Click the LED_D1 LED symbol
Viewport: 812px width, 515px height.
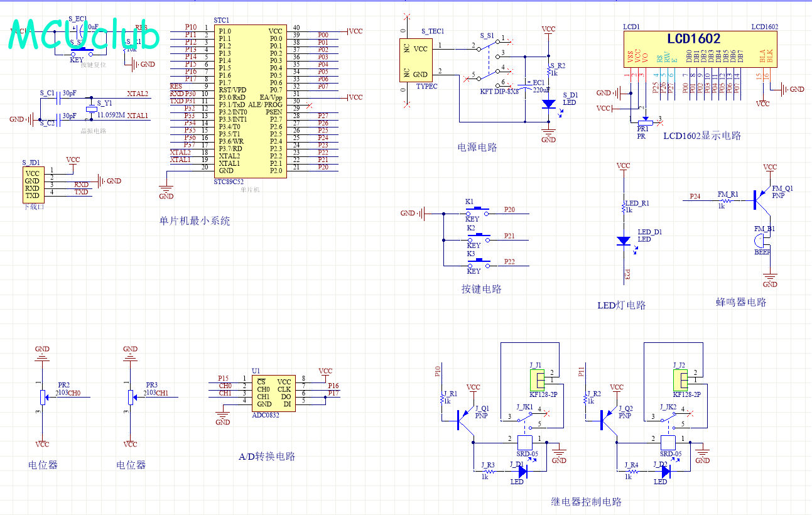624,241
